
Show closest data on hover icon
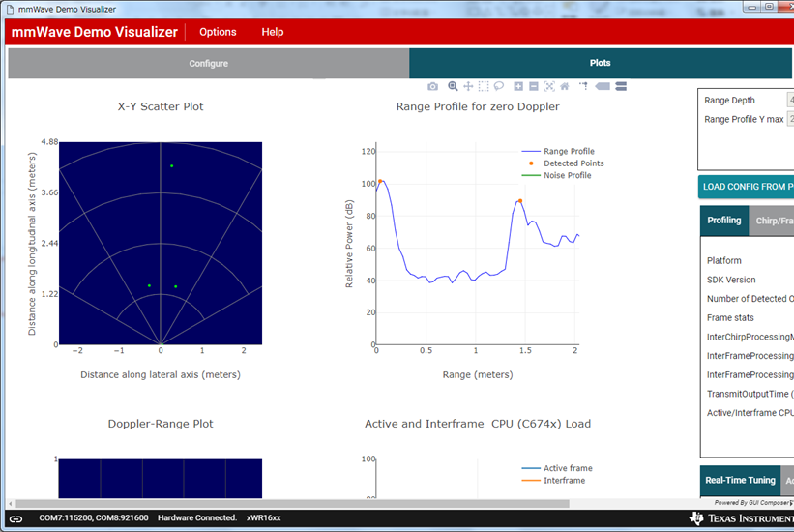click(x=603, y=87)
